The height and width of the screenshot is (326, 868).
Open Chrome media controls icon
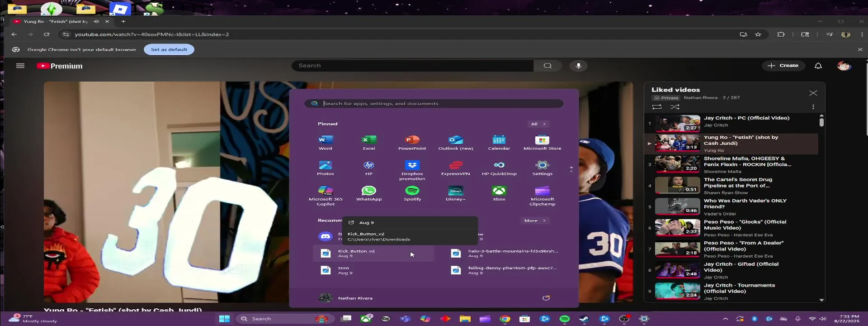coord(830,34)
